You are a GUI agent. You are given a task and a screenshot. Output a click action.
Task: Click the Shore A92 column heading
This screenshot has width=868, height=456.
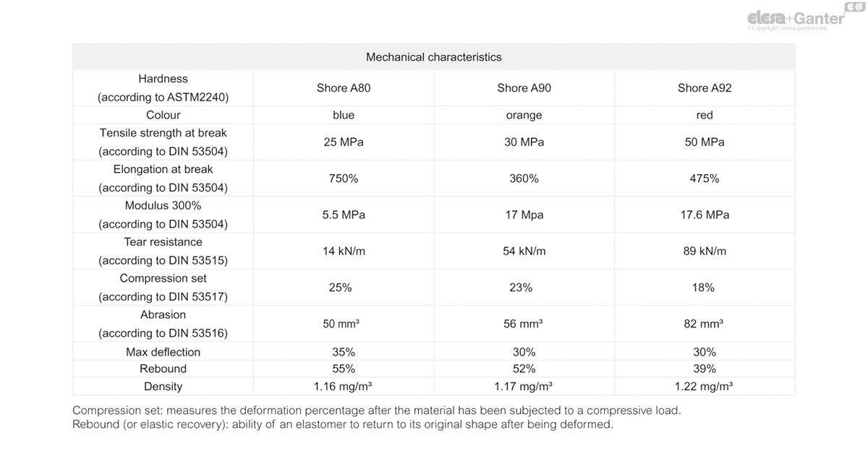click(x=705, y=88)
